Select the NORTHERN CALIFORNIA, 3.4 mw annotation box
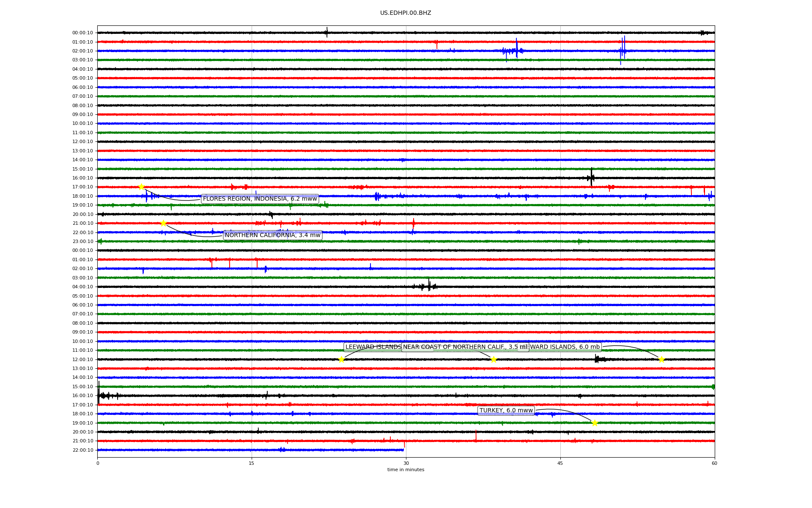Image resolution: width=812 pixels, height=508 pixels. [x=272, y=235]
